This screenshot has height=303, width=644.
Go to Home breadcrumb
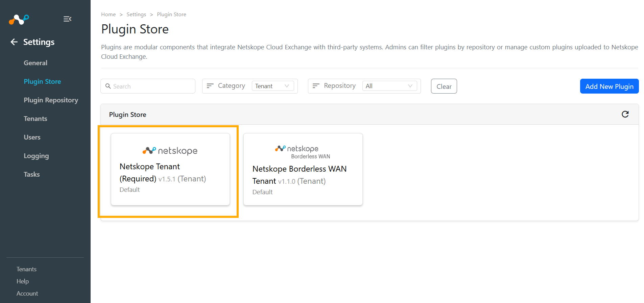coord(108,14)
